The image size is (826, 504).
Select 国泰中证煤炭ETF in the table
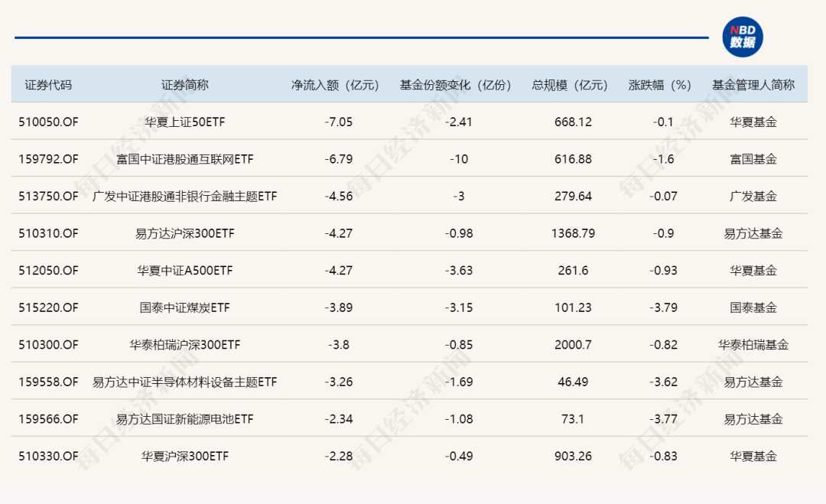(x=184, y=307)
